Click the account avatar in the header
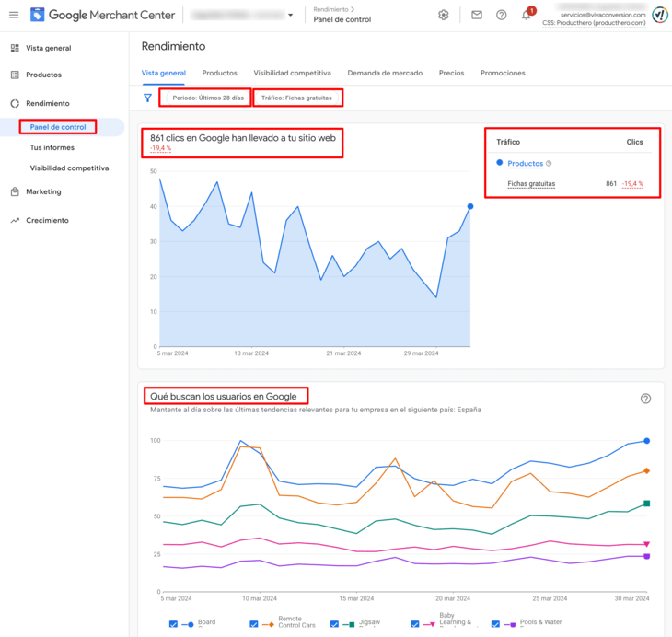The image size is (672, 637). (660, 15)
